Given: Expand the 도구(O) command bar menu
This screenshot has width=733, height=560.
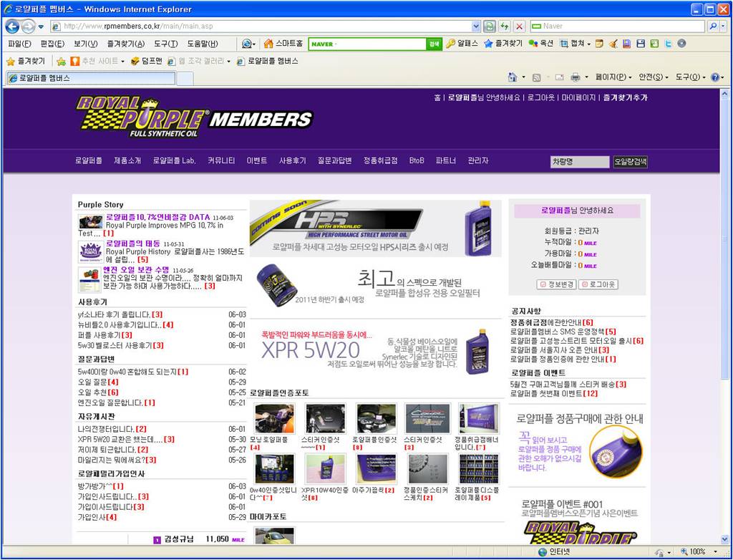Looking at the screenshot, I should click(691, 77).
